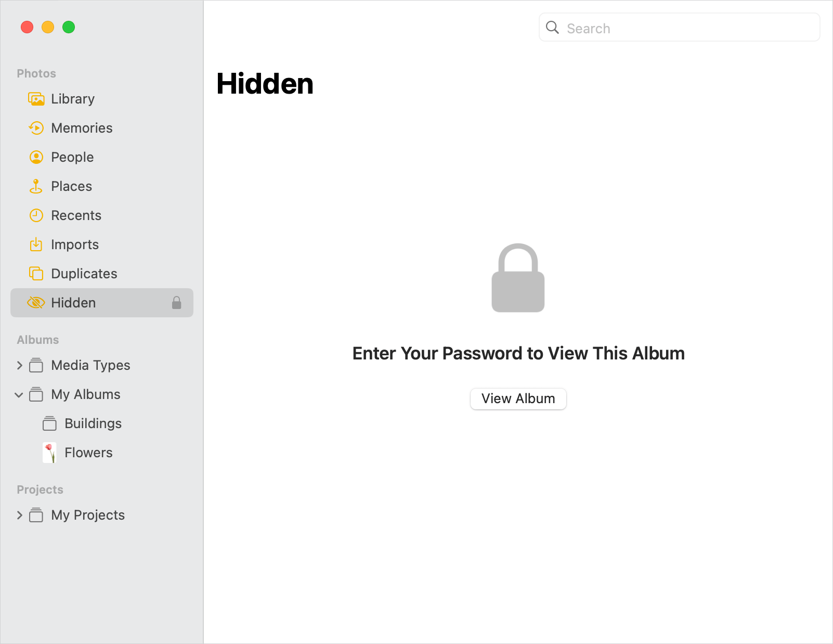Click the Hidden title heading
The height and width of the screenshot is (644, 833).
265,84
